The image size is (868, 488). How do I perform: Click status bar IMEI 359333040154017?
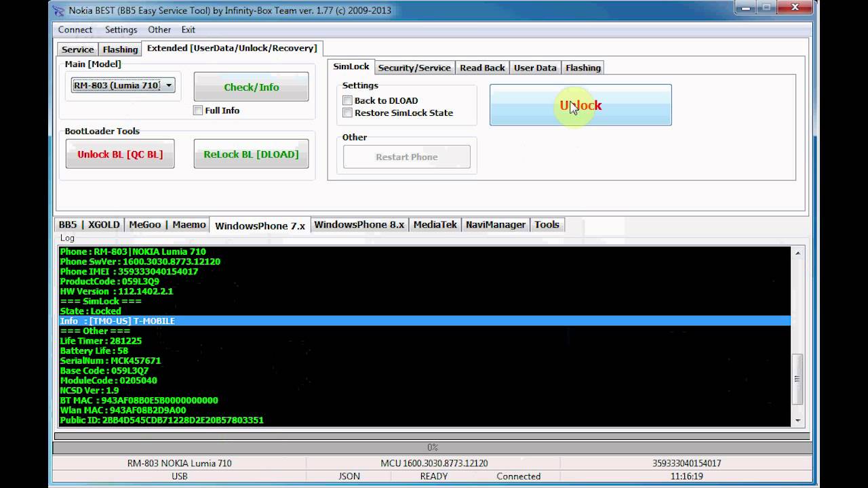click(686, 464)
